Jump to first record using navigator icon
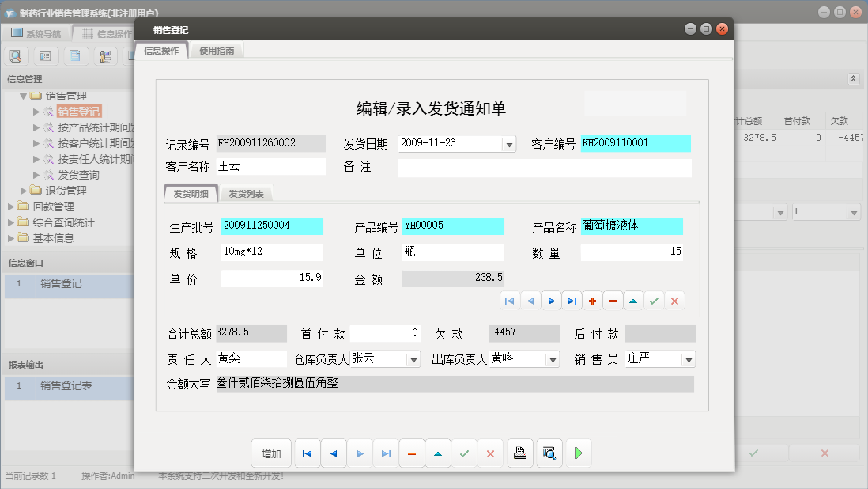Viewport: 868px width, 489px height. [x=509, y=301]
